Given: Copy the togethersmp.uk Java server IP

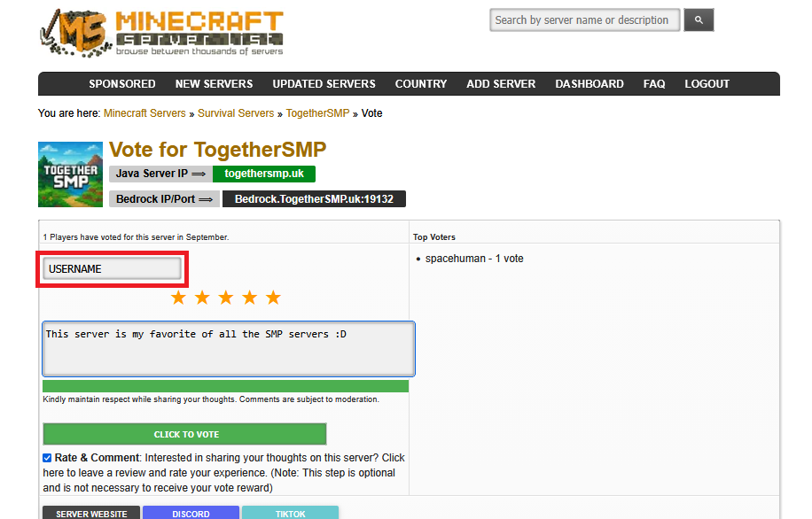Looking at the screenshot, I should [x=264, y=174].
